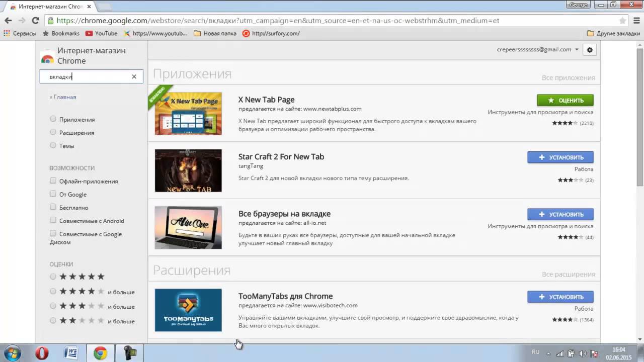Go to « Главная link

pos(63,97)
